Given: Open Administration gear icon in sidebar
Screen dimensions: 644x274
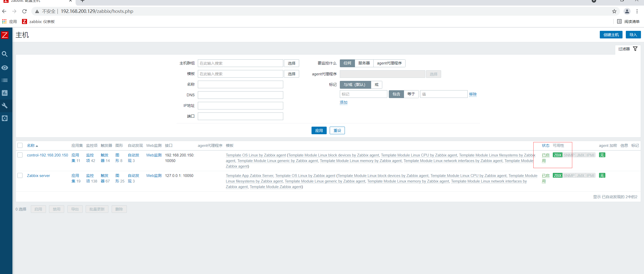Looking at the screenshot, I should [5, 118].
